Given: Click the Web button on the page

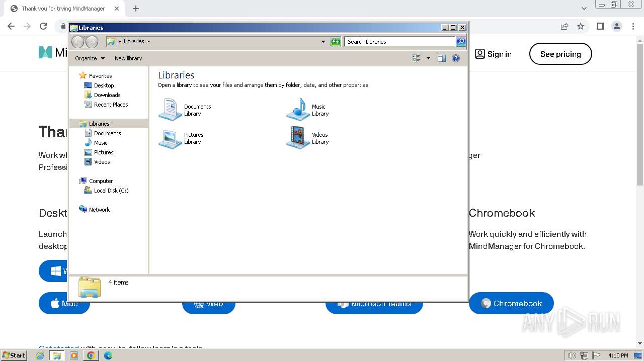Looking at the screenshot, I should click(x=209, y=308).
